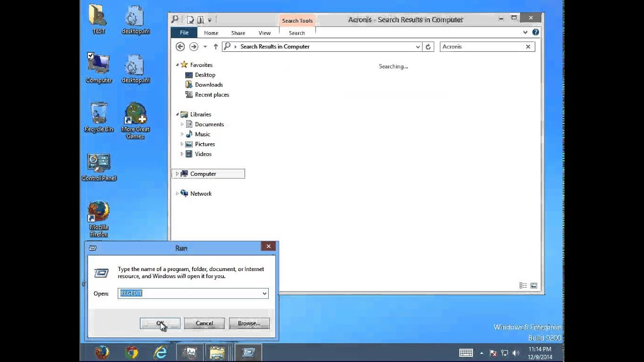The image size is (644, 362).
Task: Click the New folder quick access icon
Action: pyautogui.click(x=200, y=20)
